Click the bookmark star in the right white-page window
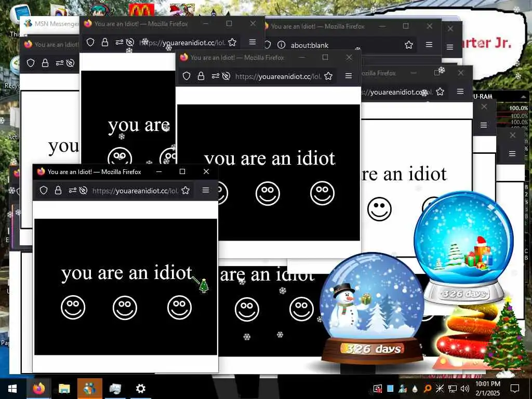Viewport: 532px width, 399px height. tap(440, 91)
